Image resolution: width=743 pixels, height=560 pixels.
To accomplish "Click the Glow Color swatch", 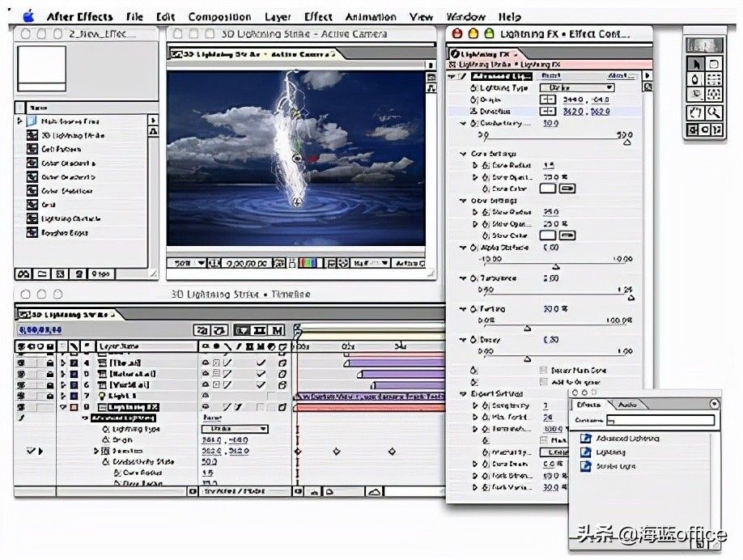I will [x=548, y=235].
